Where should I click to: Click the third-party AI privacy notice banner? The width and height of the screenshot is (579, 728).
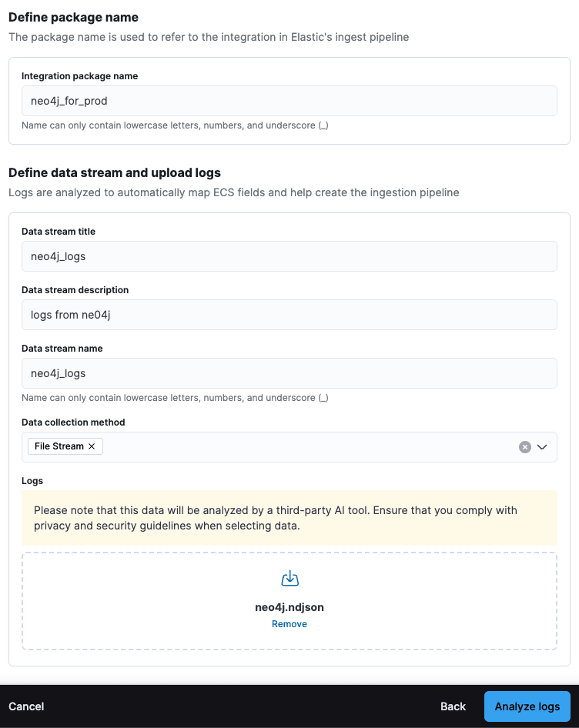pos(289,518)
